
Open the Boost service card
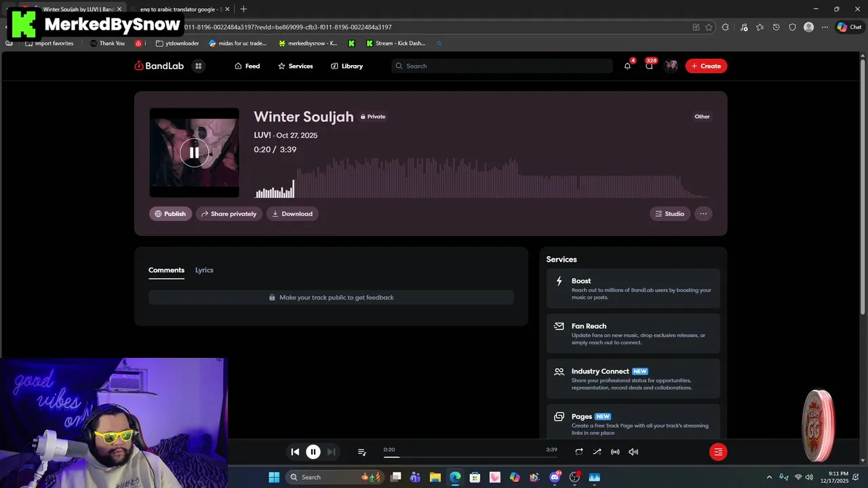633,289
